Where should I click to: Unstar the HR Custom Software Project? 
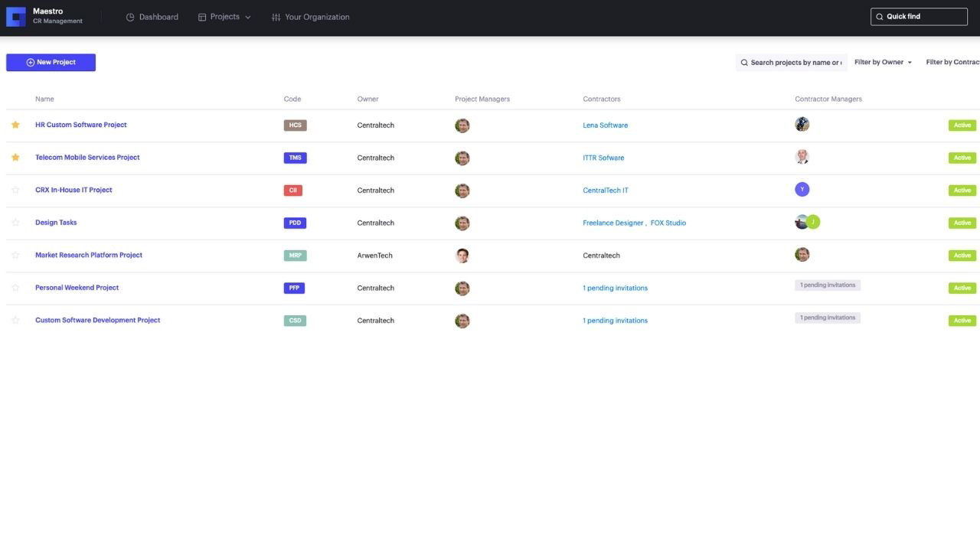15,125
